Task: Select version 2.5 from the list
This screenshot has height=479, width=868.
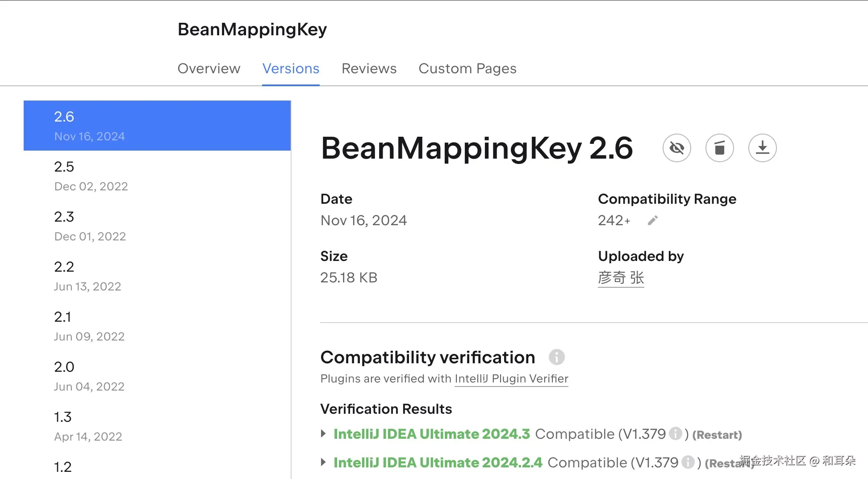Action: (x=157, y=176)
